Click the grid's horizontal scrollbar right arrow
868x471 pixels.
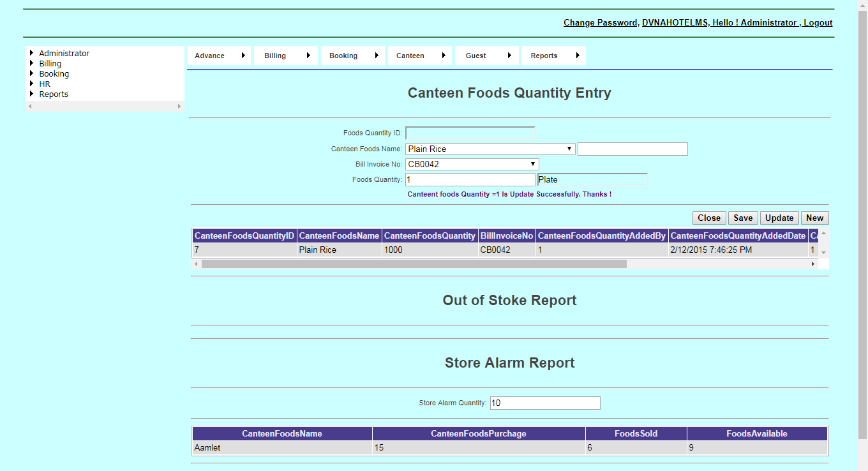[x=813, y=264]
